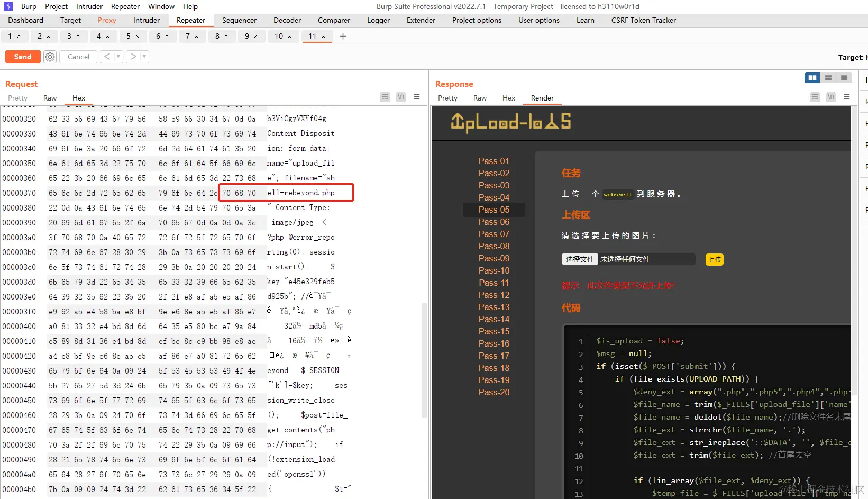Open the Logger tab

pyautogui.click(x=379, y=20)
